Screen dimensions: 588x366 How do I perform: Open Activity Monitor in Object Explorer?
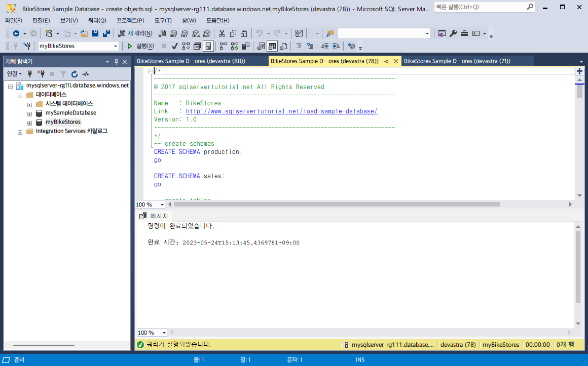[x=86, y=74]
